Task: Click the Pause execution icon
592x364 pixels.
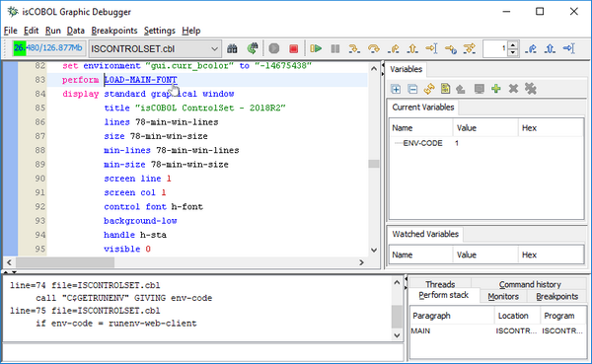Action: 334,48
